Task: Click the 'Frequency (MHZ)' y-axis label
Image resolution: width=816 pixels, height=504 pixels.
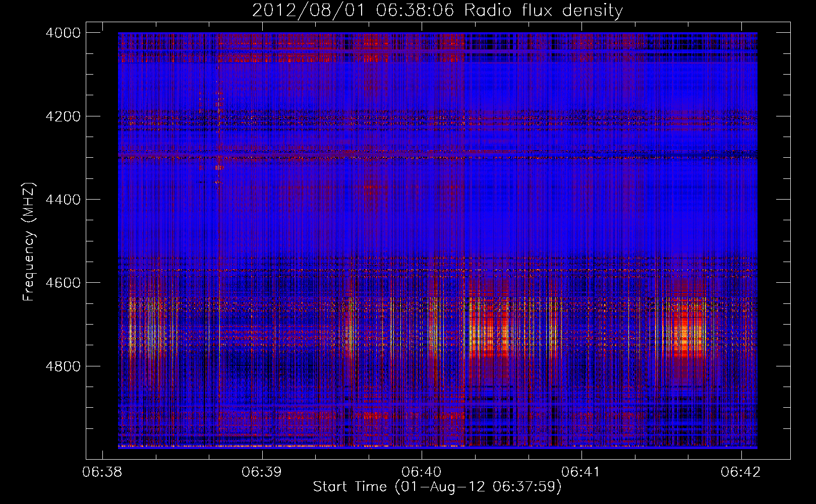Action: pos(29,242)
